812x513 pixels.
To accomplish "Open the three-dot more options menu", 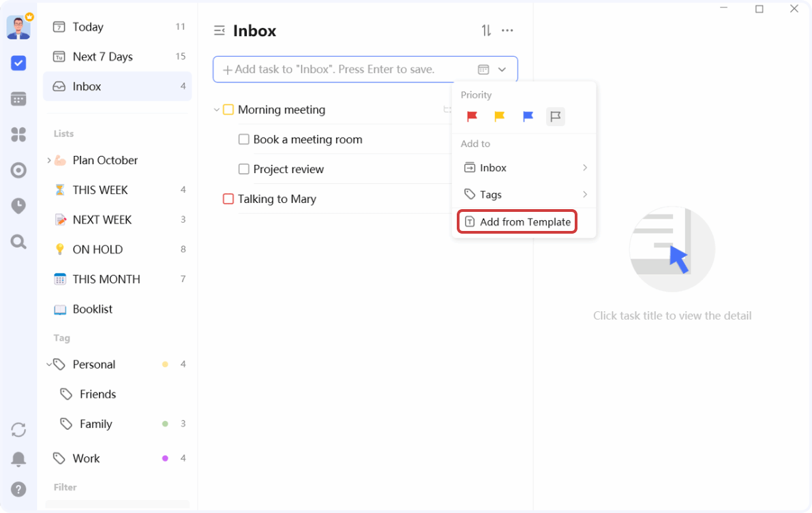I will click(507, 31).
